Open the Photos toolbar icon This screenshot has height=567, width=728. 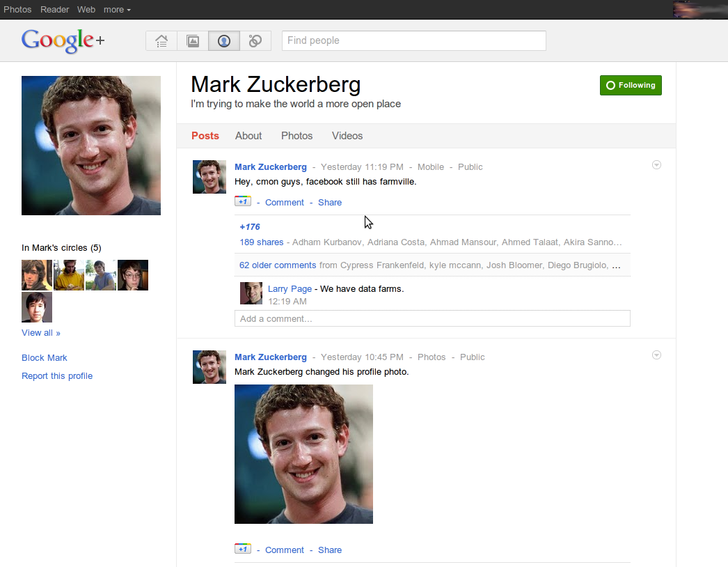[x=193, y=41]
